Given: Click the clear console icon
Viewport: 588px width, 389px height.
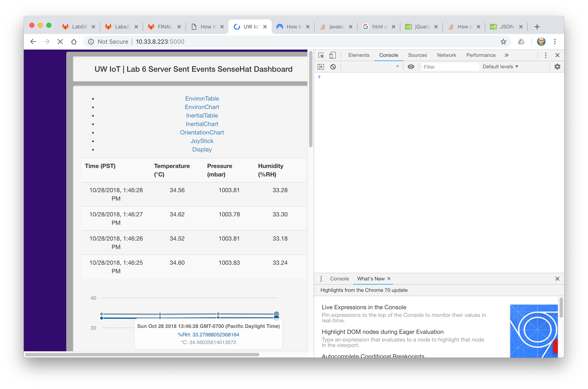Looking at the screenshot, I should pyautogui.click(x=333, y=67).
